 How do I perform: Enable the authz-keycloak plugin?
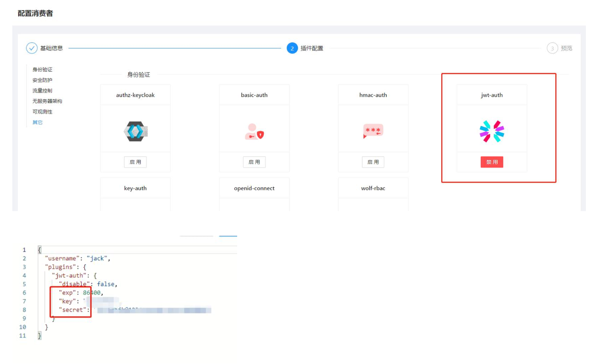click(x=135, y=162)
